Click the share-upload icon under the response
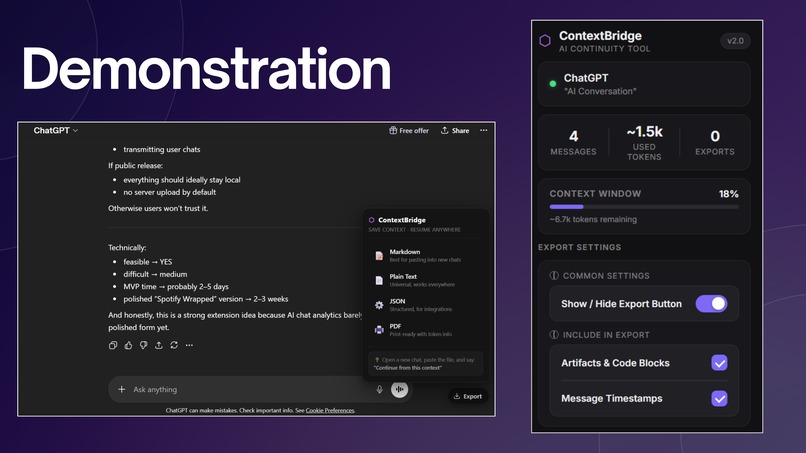The image size is (806, 453). [159, 346]
